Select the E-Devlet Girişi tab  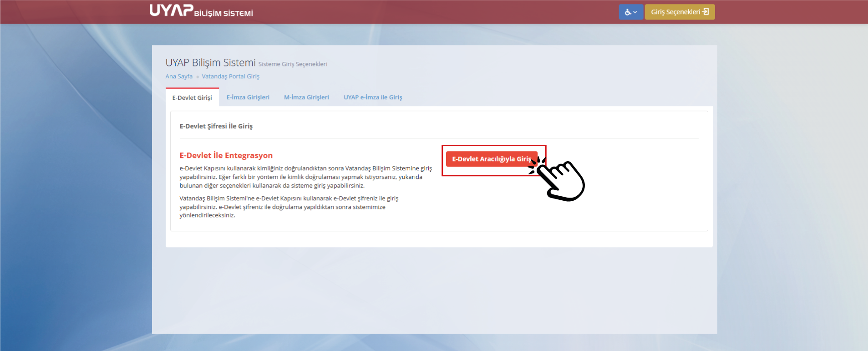pyautogui.click(x=192, y=97)
